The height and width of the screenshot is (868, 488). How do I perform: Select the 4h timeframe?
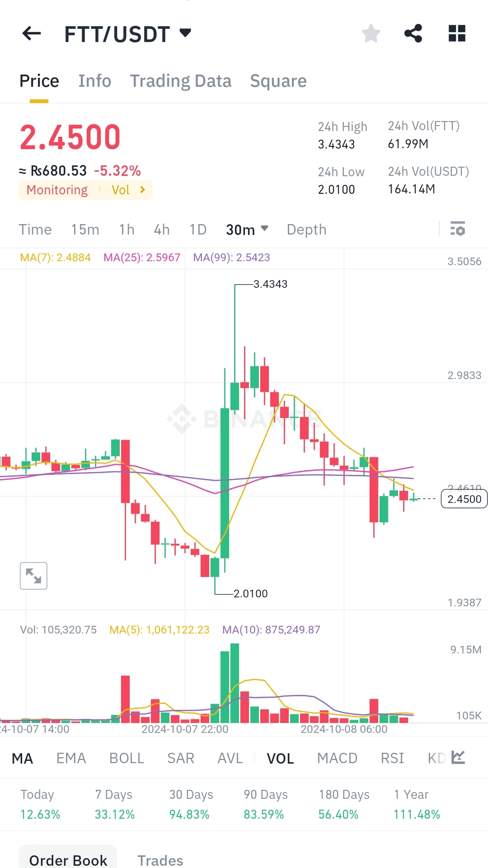161,230
